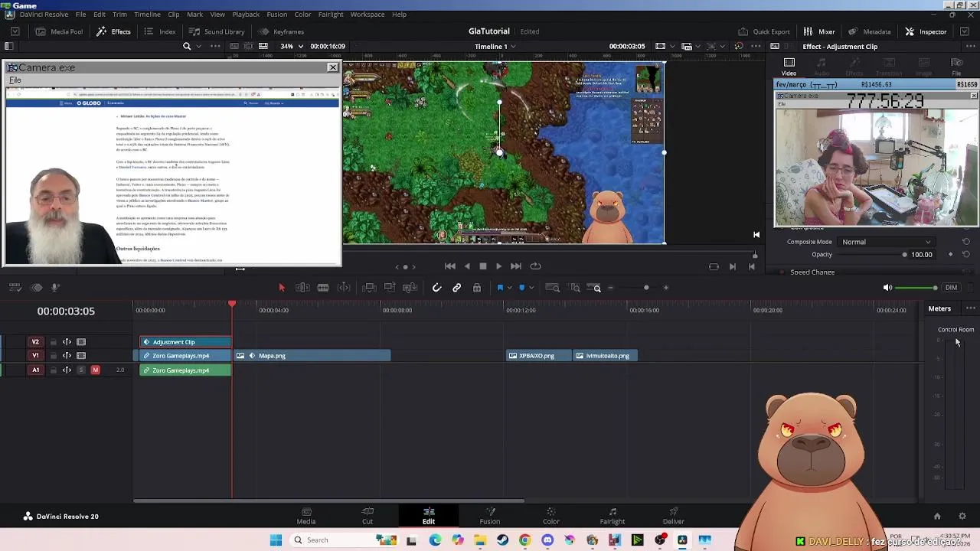Open the Fairlight menu
This screenshot has height=551, width=980.
click(x=331, y=15)
